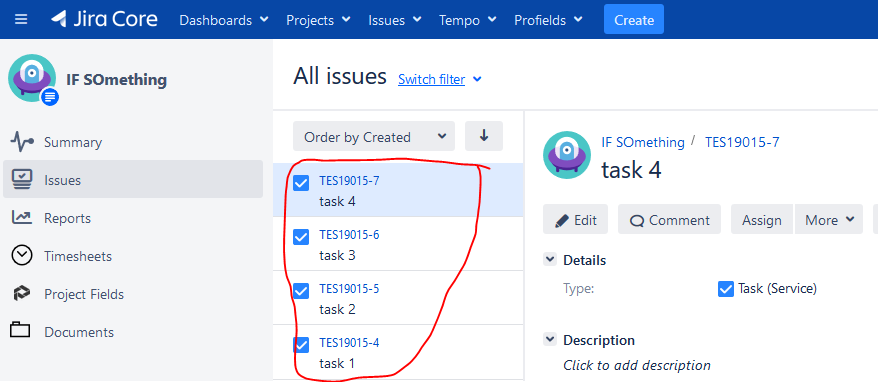Open the Order by Created dropdown
This screenshot has width=878, height=382.
click(x=373, y=137)
